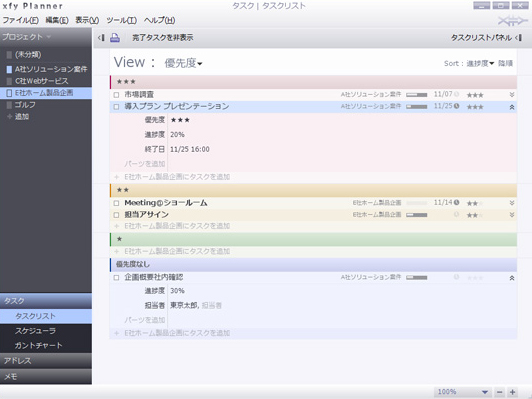532x399 pixels.
Task: Expand the 担当アサイン task details
Action: point(512,215)
